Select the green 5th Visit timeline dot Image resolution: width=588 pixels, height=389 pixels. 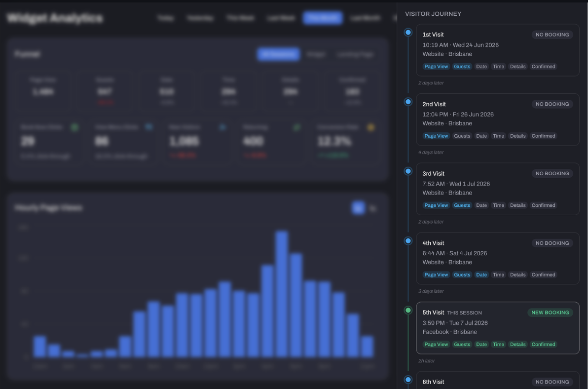(408, 310)
